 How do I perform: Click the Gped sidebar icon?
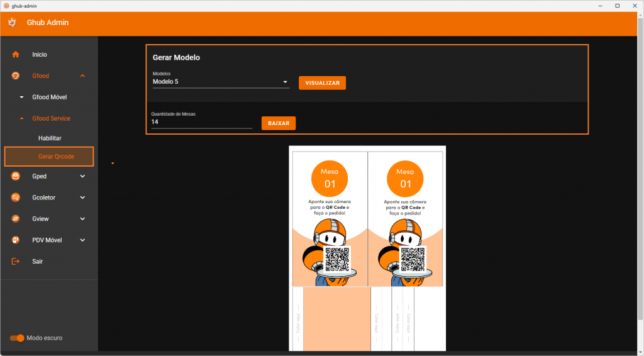pyautogui.click(x=16, y=176)
